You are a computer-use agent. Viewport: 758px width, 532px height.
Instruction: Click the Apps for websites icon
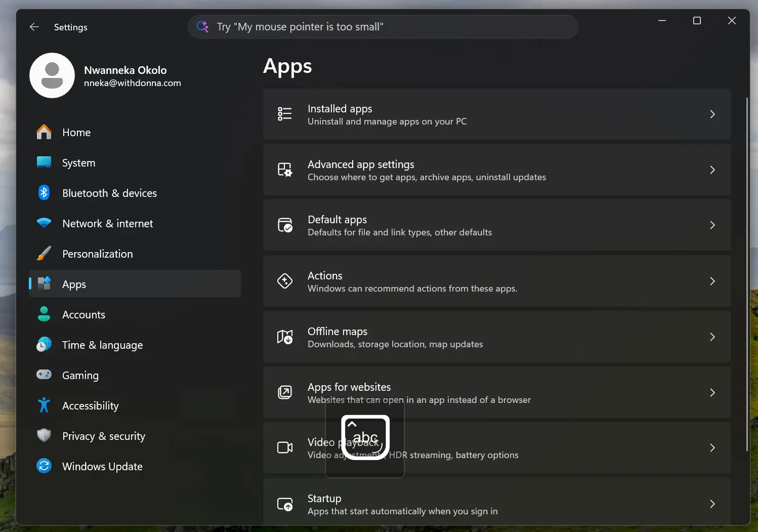click(x=285, y=392)
